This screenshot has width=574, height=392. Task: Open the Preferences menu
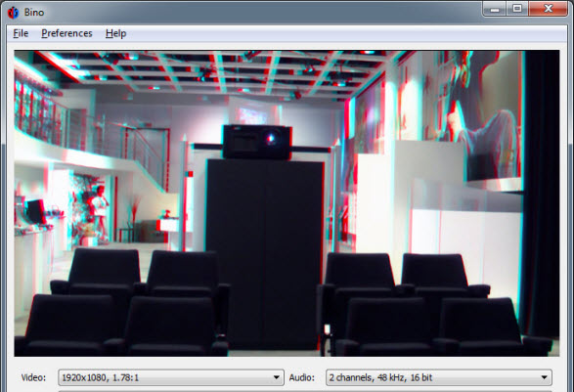(x=66, y=33)
